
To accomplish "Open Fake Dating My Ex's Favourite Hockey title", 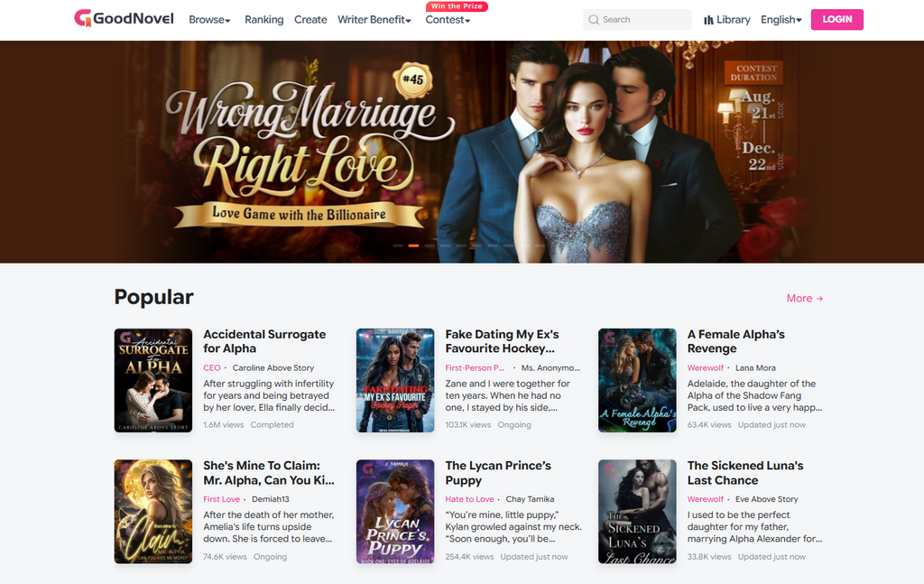I will pos(502,342).
